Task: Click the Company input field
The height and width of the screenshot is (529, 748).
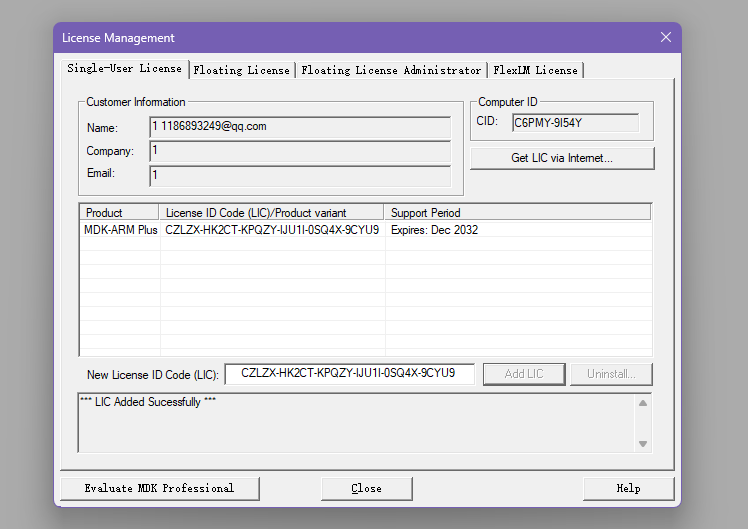Action: (x=300, y=151)
